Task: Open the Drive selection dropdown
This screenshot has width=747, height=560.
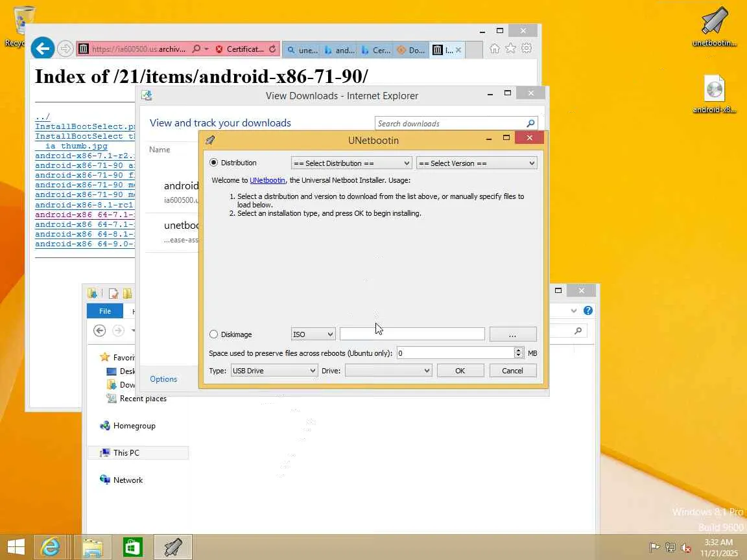Action: [x=388, y=371]
